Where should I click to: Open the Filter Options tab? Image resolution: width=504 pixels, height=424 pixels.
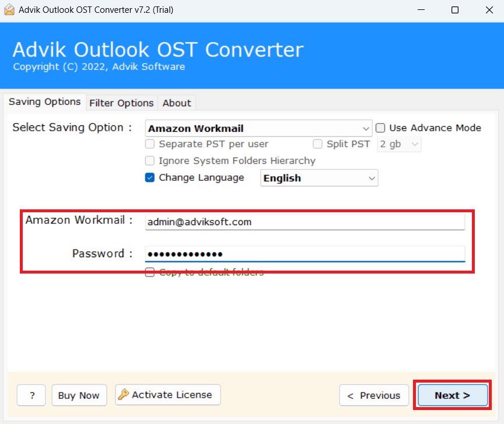click(x=121, y=103)
